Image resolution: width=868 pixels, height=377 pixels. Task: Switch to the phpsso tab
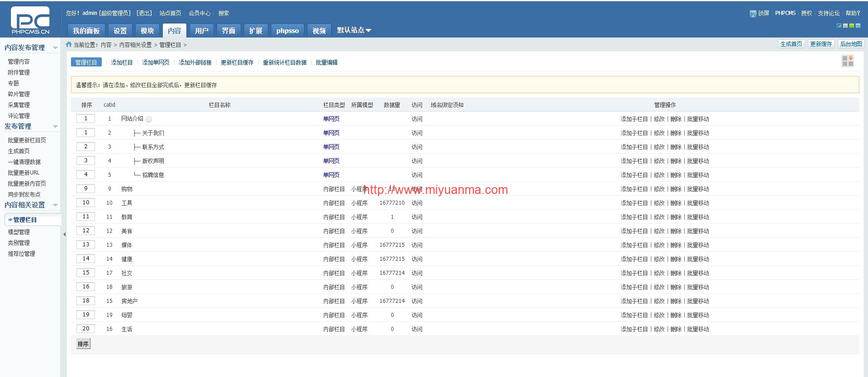pos(288,30)
